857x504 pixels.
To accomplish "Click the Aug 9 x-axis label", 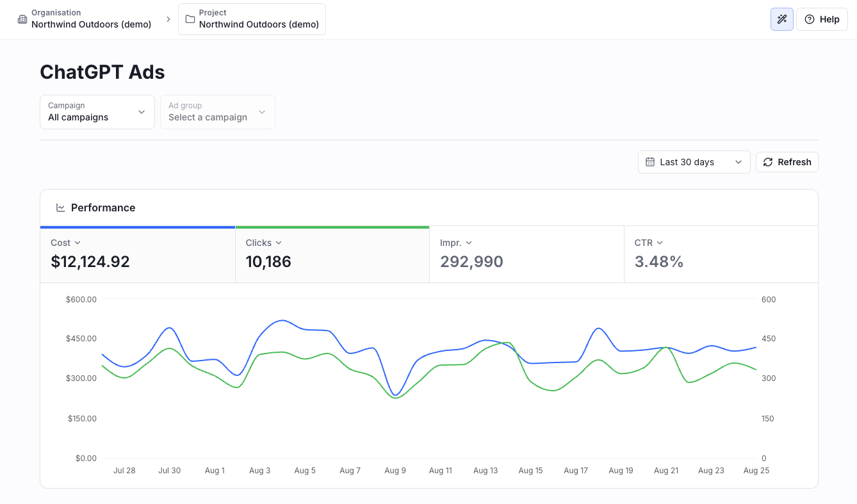I will click(395, 471).
